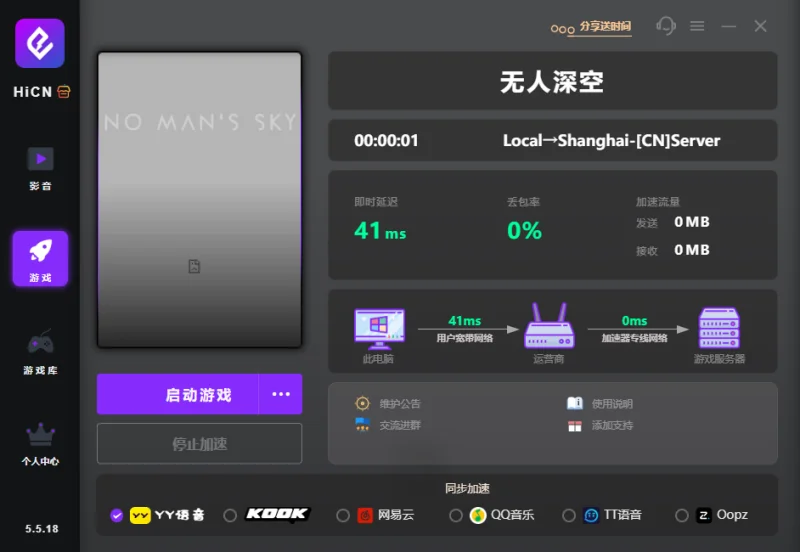Select the QQ音乐 sync option
The height and width of the screenshot is (552, 800).
point(456,515)
